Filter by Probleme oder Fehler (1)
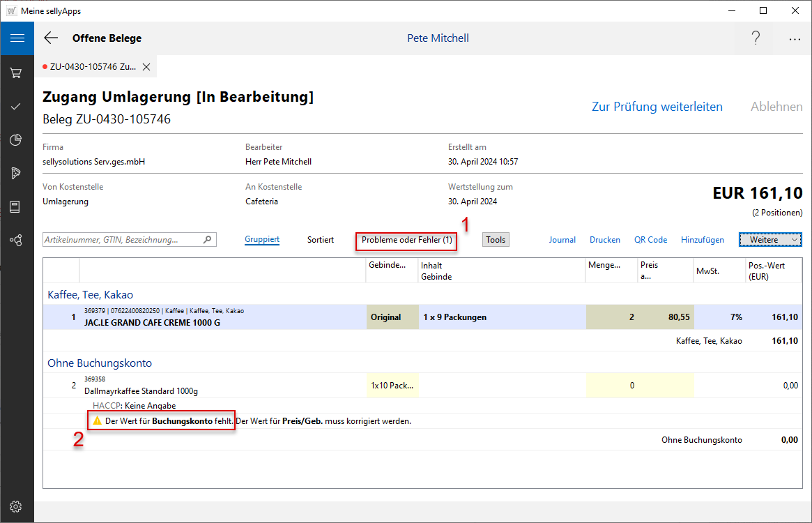This screenshot has height=523, width=812. pos(406,240)
